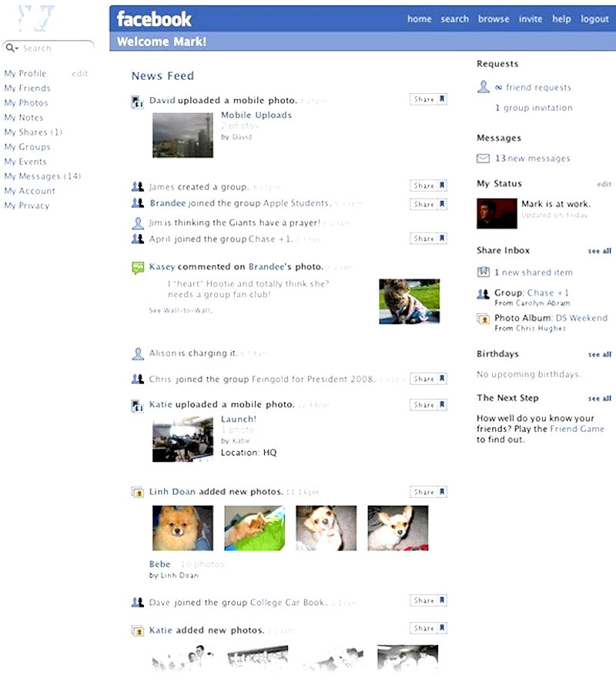
Task: Open the first Pomeranian photo thumbnail
Action: tap(182, 527)
